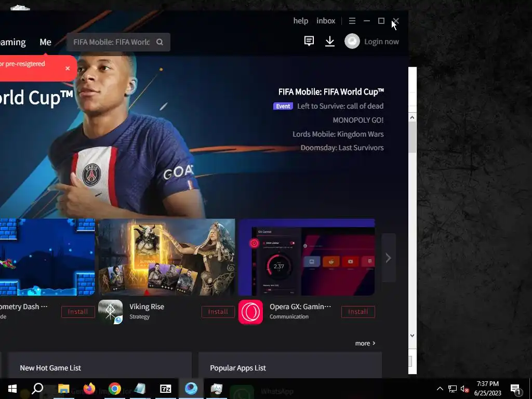532x399 pixels.
Task: Click the muted volume tray icon
Action: pyautogui.click(x=464, y=389)
